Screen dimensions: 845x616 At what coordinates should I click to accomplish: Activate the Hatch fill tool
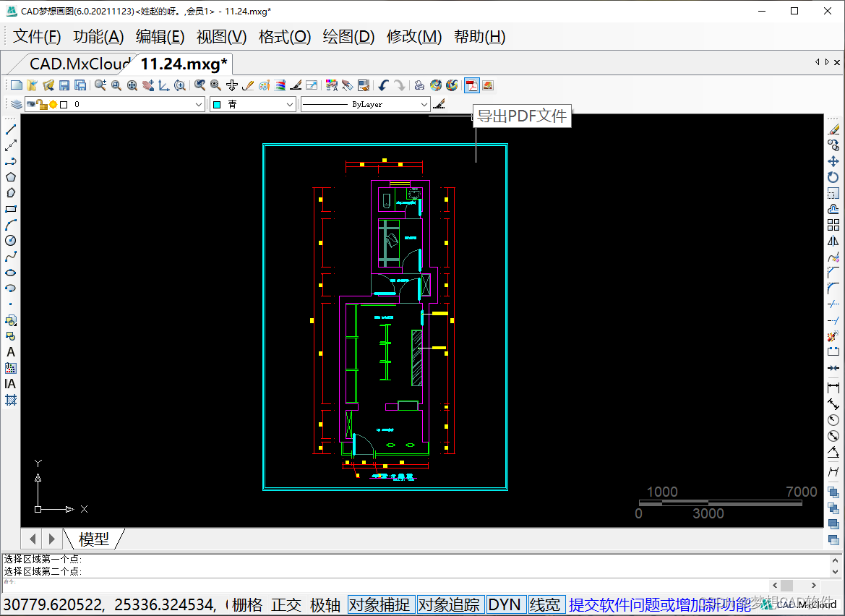11,400
